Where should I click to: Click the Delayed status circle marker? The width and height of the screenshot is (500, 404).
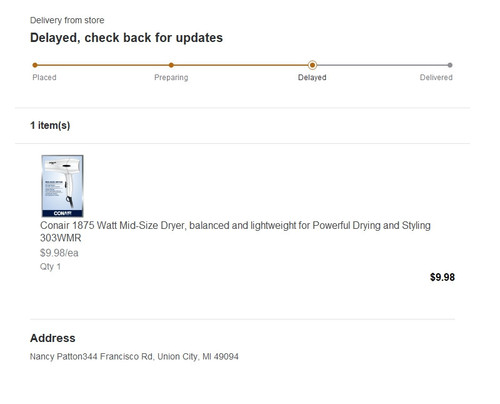(312, 65)
